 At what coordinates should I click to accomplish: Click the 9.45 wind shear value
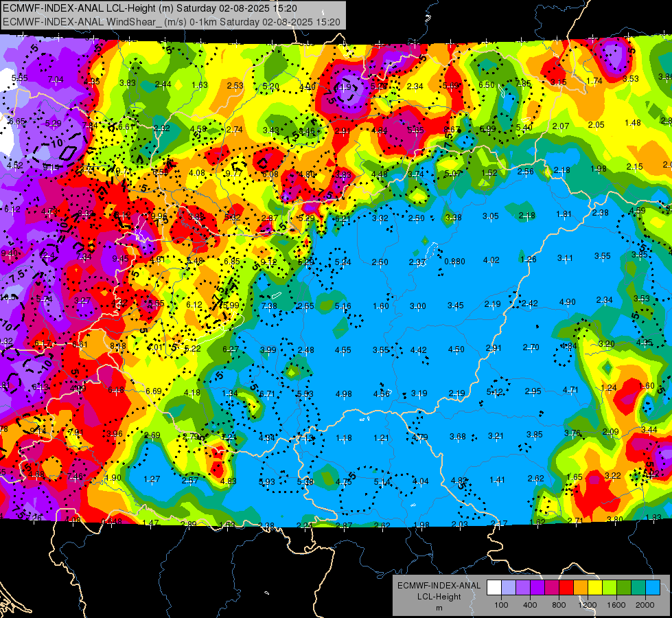point(120,259)
